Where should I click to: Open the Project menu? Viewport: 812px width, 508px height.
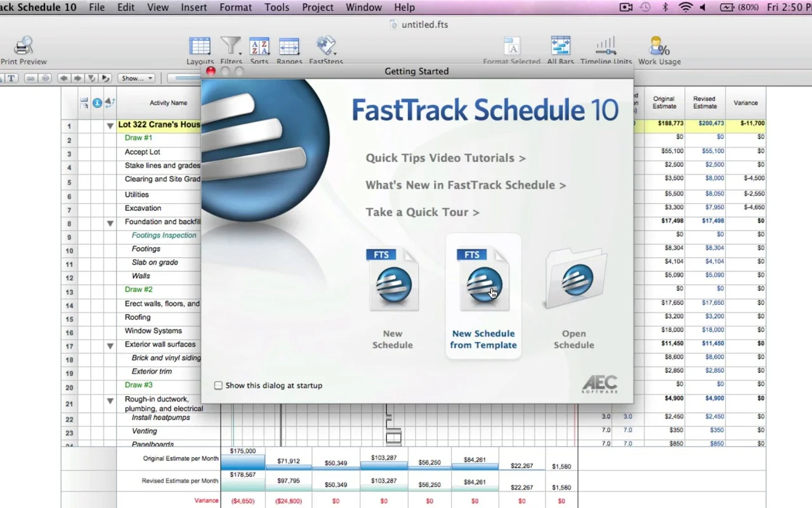(x=318, y=8)
